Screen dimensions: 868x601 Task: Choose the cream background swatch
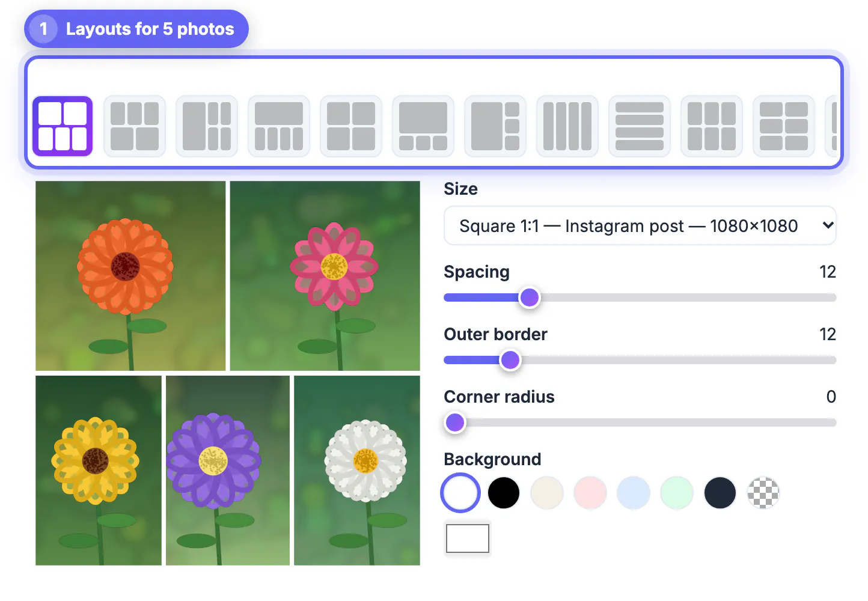pos(547,493)
